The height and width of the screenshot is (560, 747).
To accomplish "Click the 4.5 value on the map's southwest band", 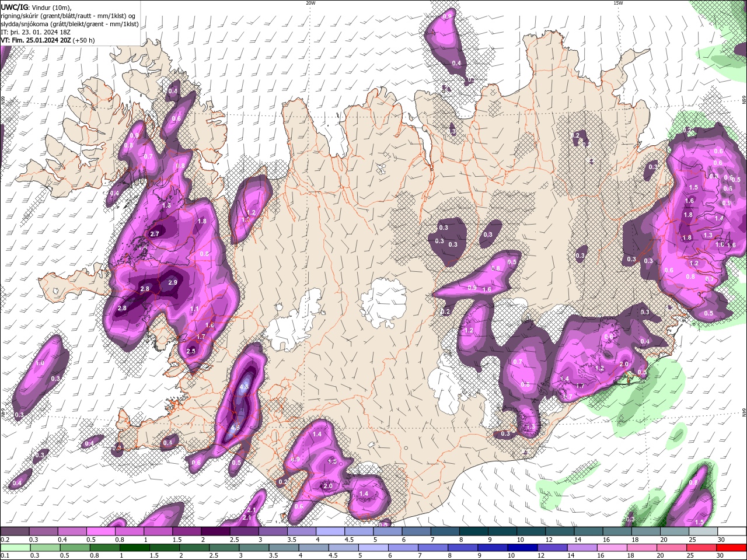I will (236, 428).
